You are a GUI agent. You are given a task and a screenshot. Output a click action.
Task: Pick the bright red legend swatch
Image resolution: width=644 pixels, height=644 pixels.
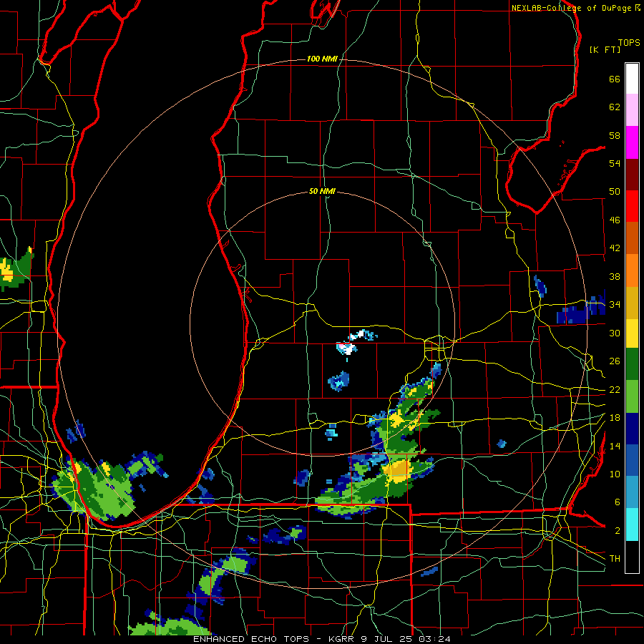coord(632,206)
